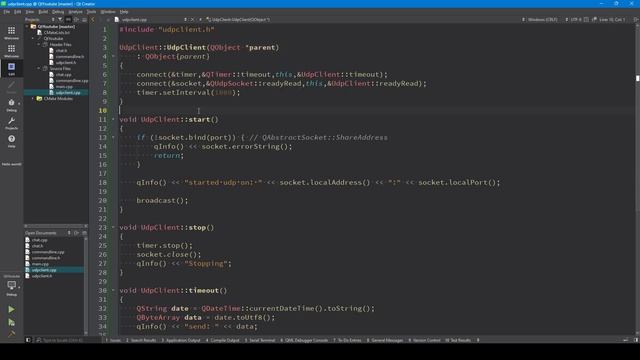Show the 4 Compile Output pane
Screen dimensions: 640x360
coord(222,340)
